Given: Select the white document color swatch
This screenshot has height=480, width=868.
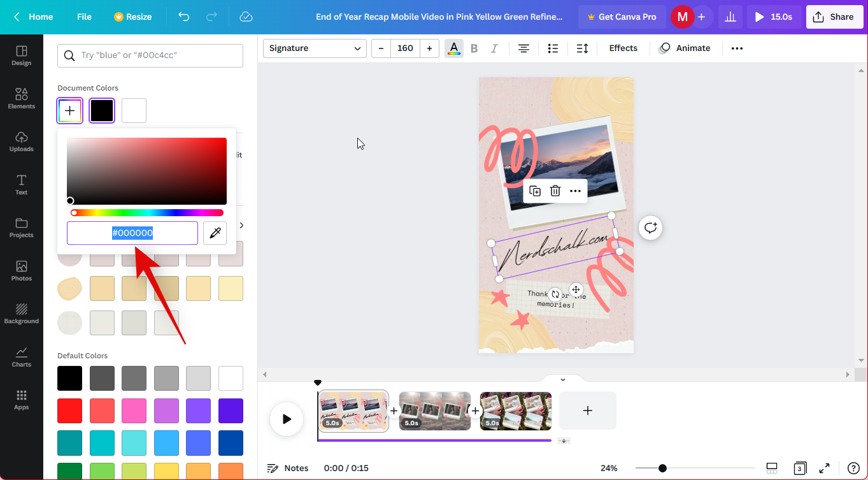Looking at the screenshot, I should [x=134, y=110].
